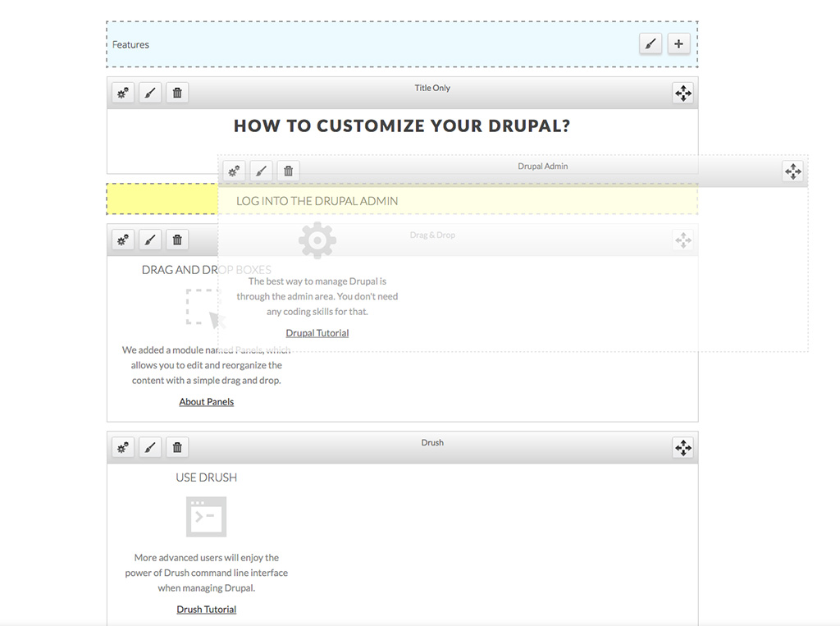Click the Title Only pane title

(432, 88)
